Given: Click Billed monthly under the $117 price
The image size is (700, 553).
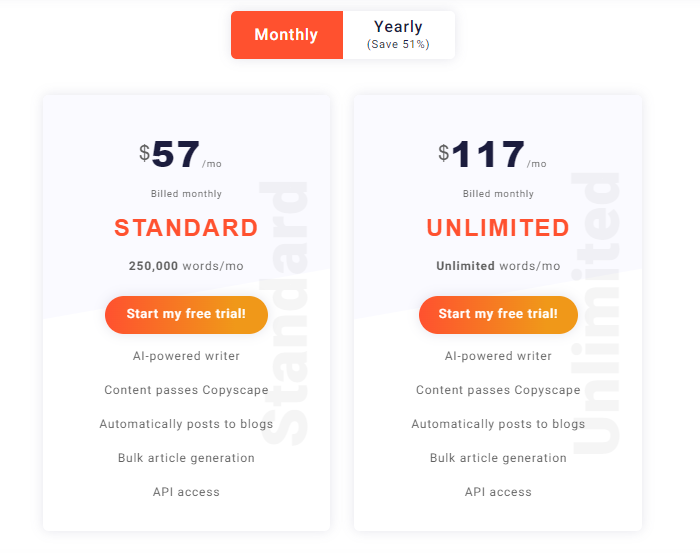Looking at the screenshot, I should point(498,194).
